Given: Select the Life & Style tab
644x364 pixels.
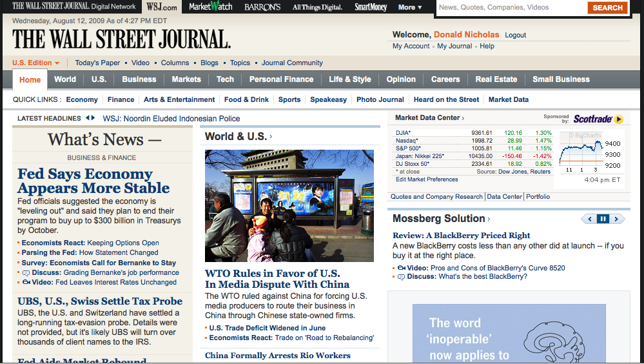Looking at the screenshot, I should click(349, 79).
